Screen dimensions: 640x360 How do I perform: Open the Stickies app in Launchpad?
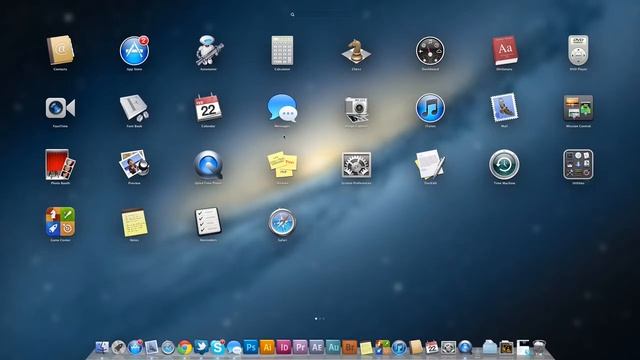[282, 164]
